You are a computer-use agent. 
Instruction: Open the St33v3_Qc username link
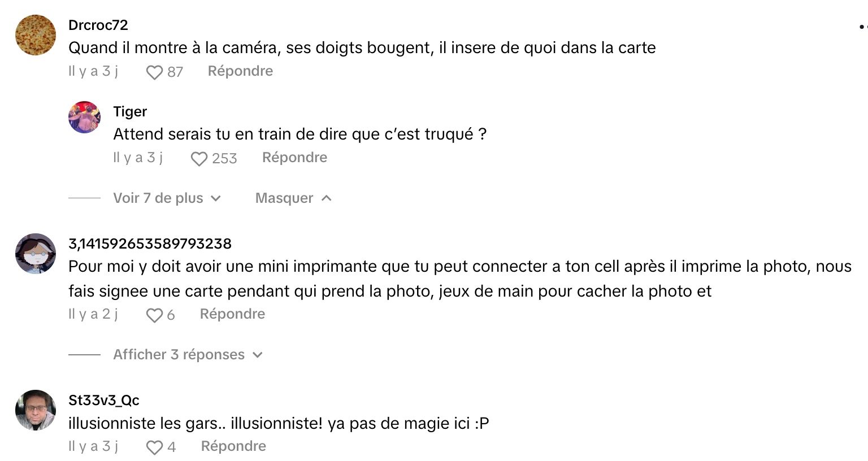[104, 401]
